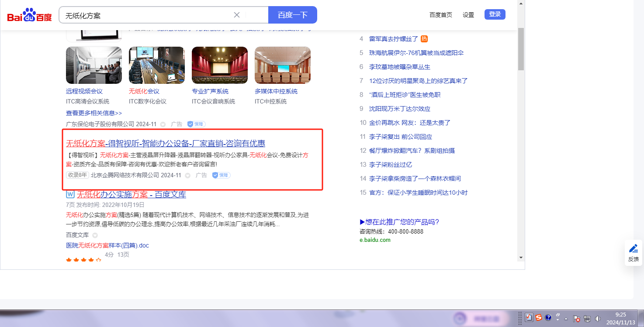644x327 pixels.
Task: Click the network connection tray icon
Action: tap(587, 319)
